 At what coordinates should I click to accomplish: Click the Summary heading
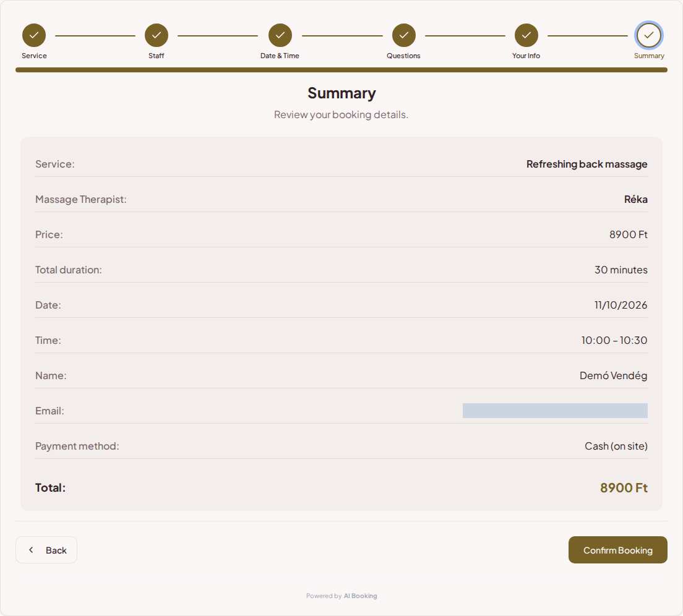tap(341, 93)
